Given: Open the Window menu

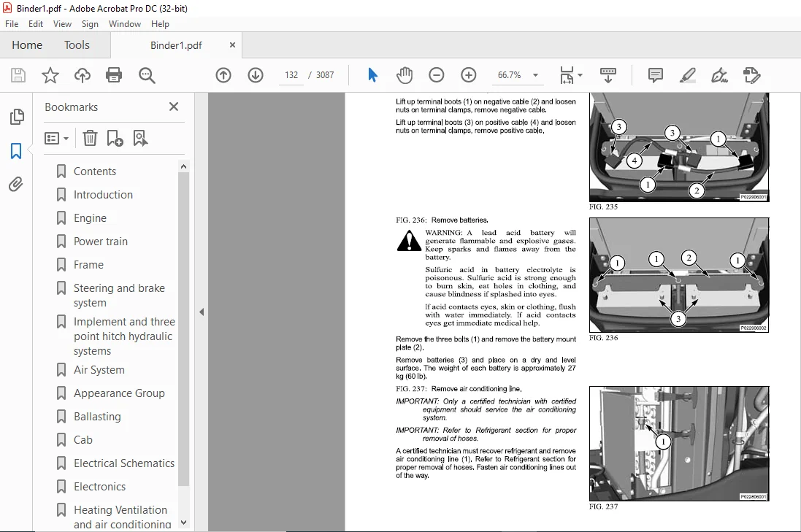Looking at the screenshot, I should point(125,24).
